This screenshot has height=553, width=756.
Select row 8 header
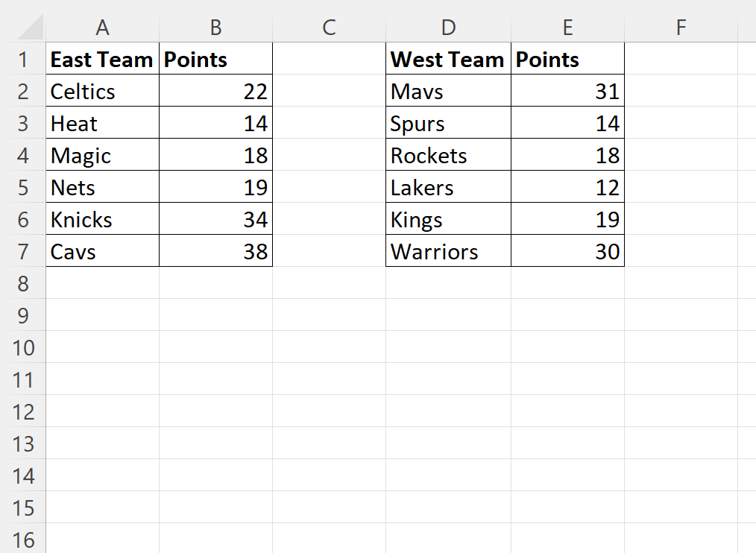pyautogui.click(x=23, y=283)
